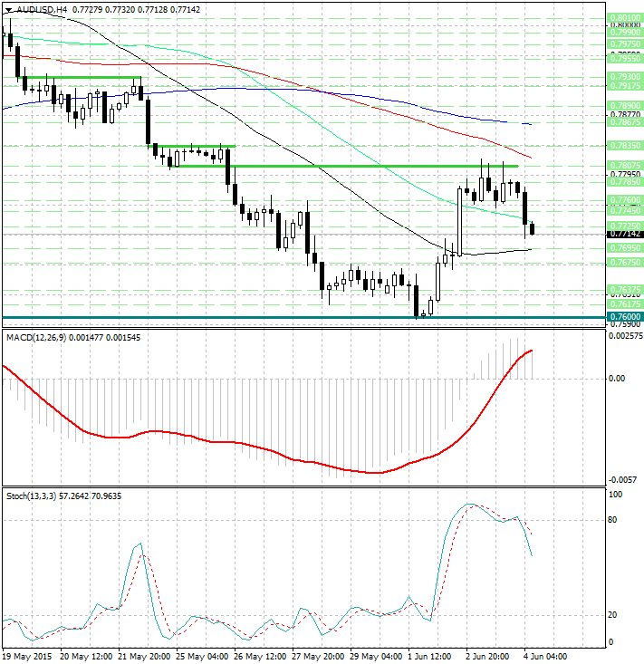644x664 pixels.
Task: Click the 0.76000 teal support level label
Action: 625,317
